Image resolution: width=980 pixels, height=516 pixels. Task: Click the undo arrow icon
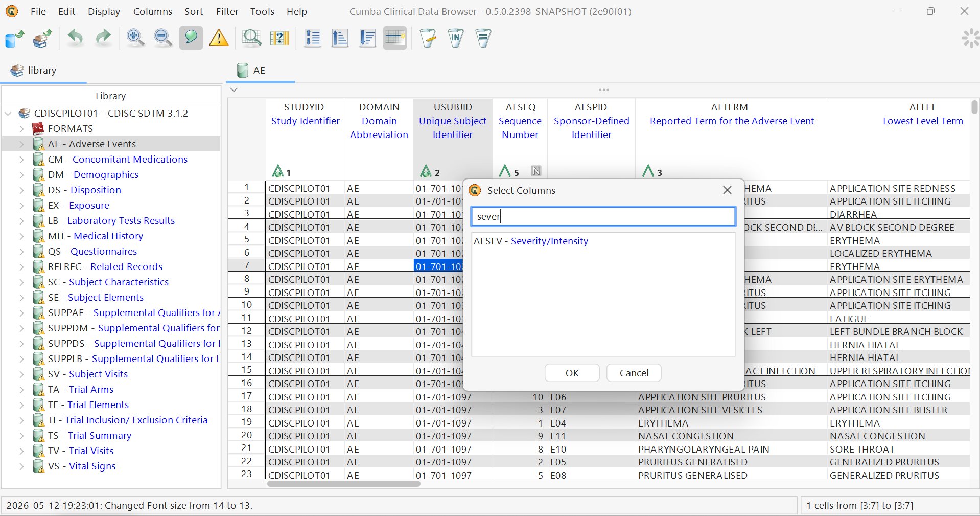pos(76,38)
